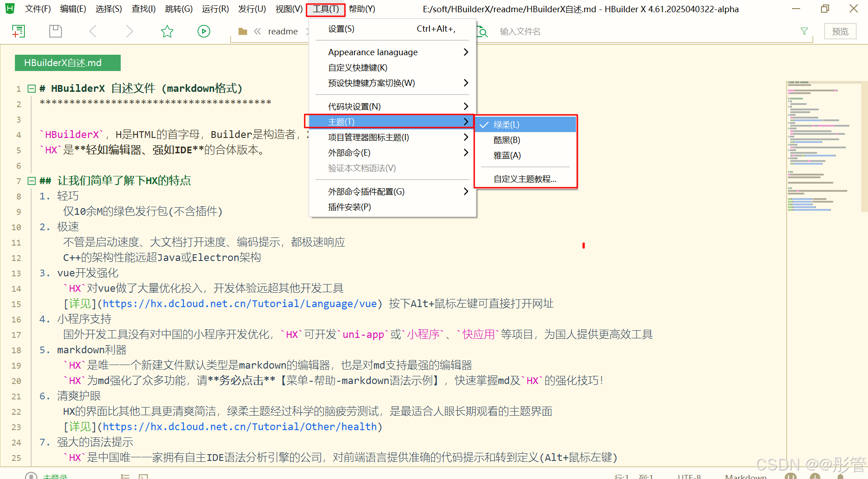
Task: Choose 自定义快捷键(K) menu entry
Action: point(392,67)
